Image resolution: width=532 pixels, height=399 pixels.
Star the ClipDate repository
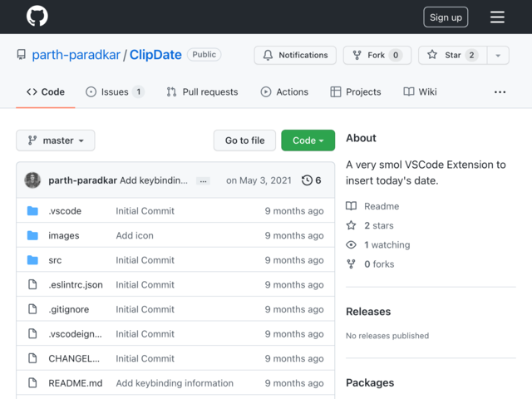pos(452,56)
